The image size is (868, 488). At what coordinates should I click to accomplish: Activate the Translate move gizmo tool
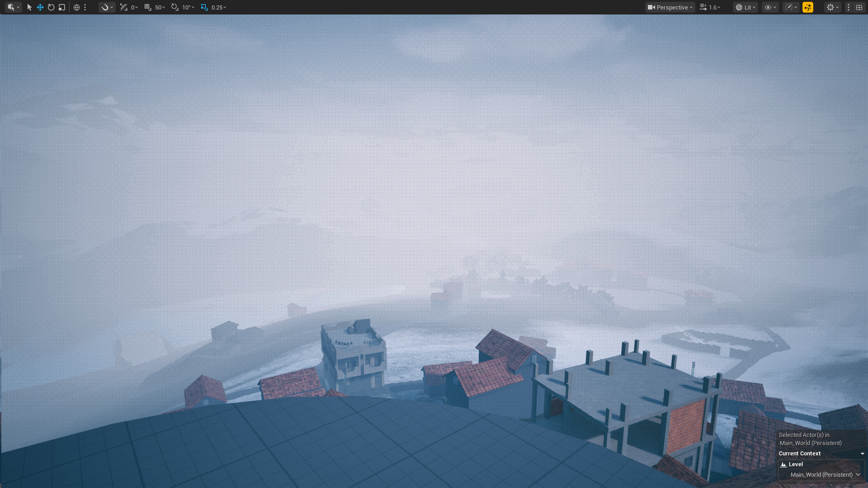(x=40, y=7)
